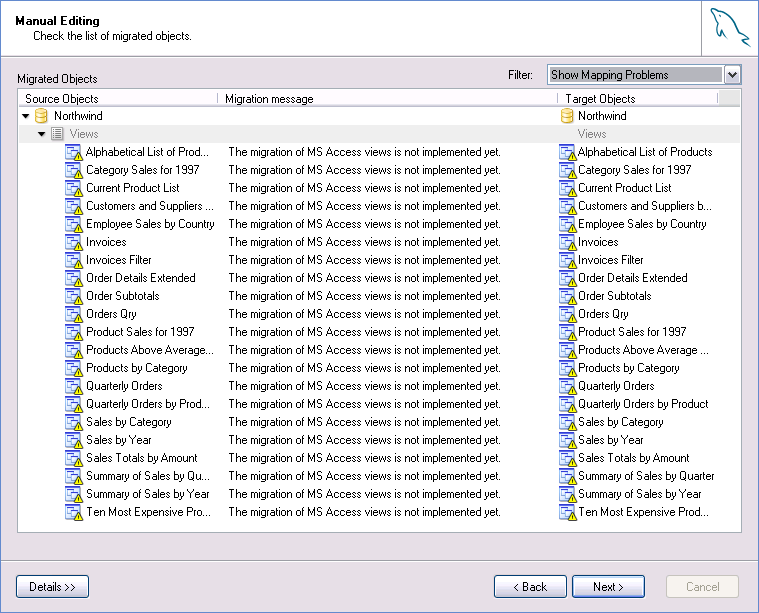Click the view icon beside source Product Sales for 1997
This screenshot has width=759, height=613.
[74, 332]
